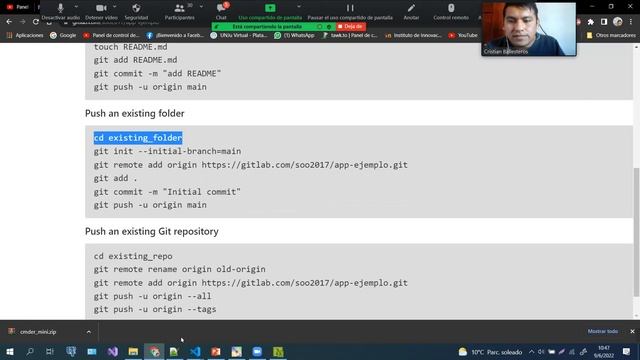Screen dimensions: 640x360
Task: Close the downloads bar
Action: [x=632, y=331]
